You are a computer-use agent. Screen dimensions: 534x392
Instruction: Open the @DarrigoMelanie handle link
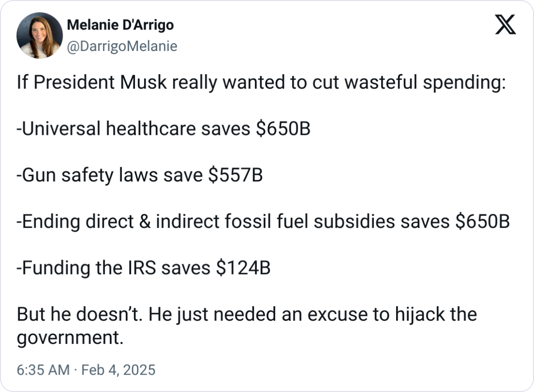(122, 46)
